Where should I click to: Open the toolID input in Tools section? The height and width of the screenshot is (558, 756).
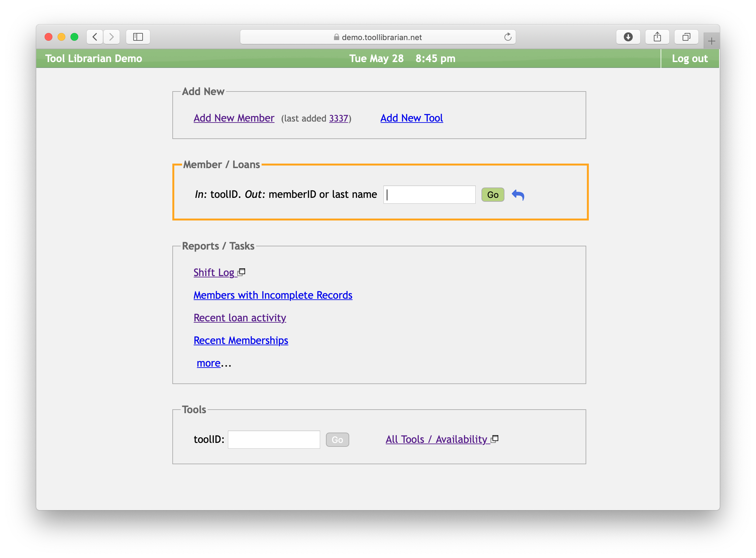274,439
